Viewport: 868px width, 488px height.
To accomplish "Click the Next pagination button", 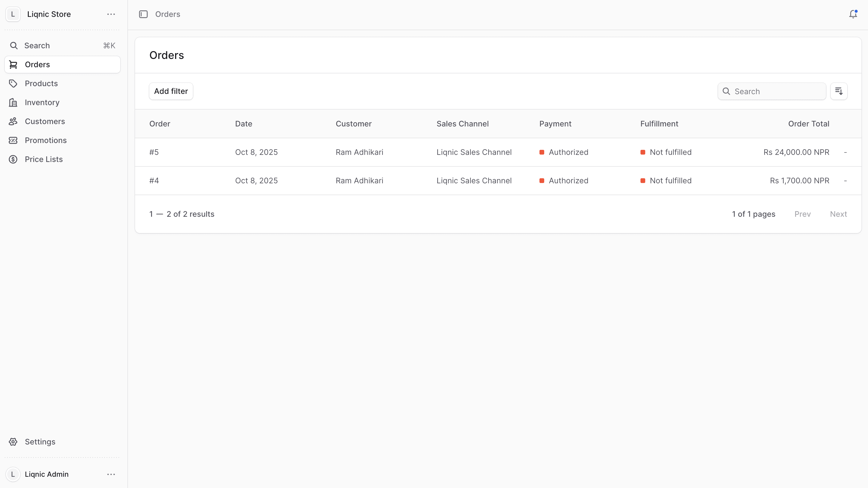I will pyautogui.click(x=839, y=214).
